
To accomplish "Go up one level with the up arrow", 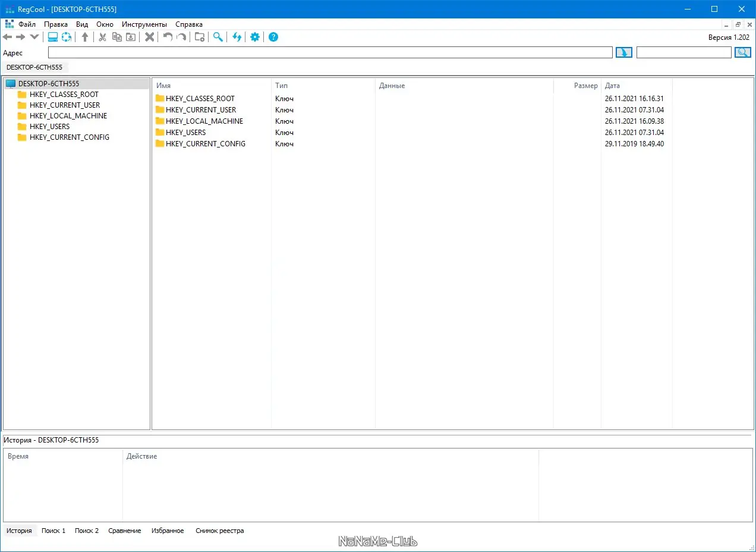I will coord(85,37).
